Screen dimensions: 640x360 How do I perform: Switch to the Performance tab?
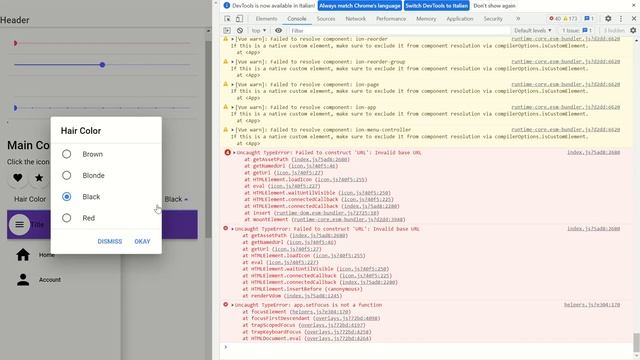[x=391, y=19]
